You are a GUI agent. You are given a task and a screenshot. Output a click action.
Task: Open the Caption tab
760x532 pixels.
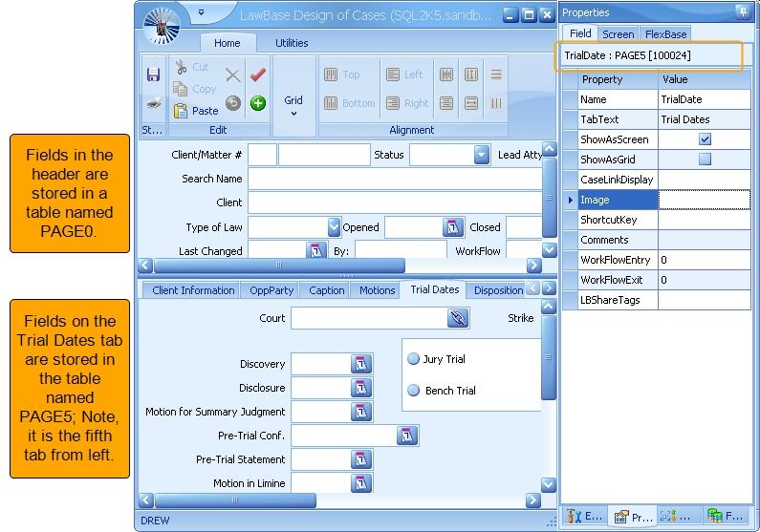click(326, 290)
